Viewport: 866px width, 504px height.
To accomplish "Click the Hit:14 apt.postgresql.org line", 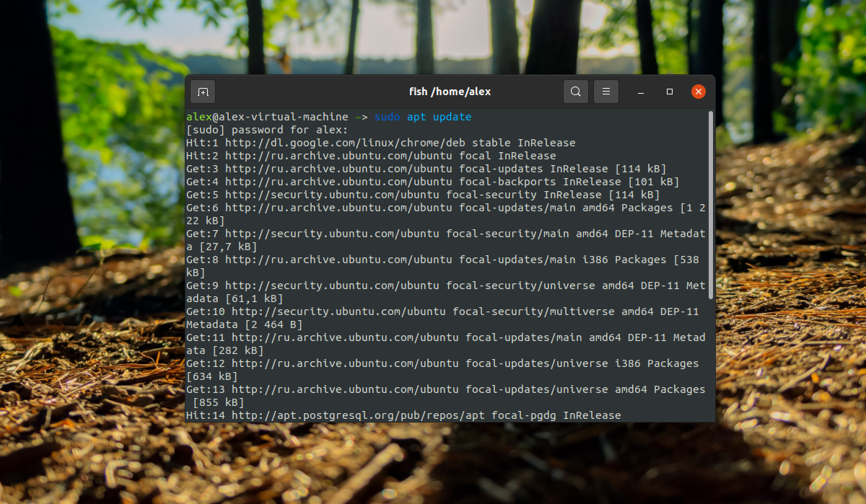I will pos(403,415).
